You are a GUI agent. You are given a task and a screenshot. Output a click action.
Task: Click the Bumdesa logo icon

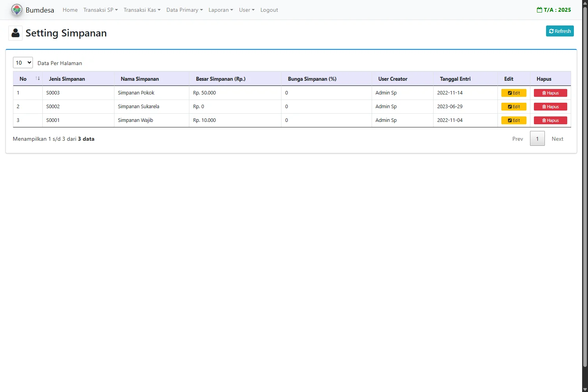16,10
